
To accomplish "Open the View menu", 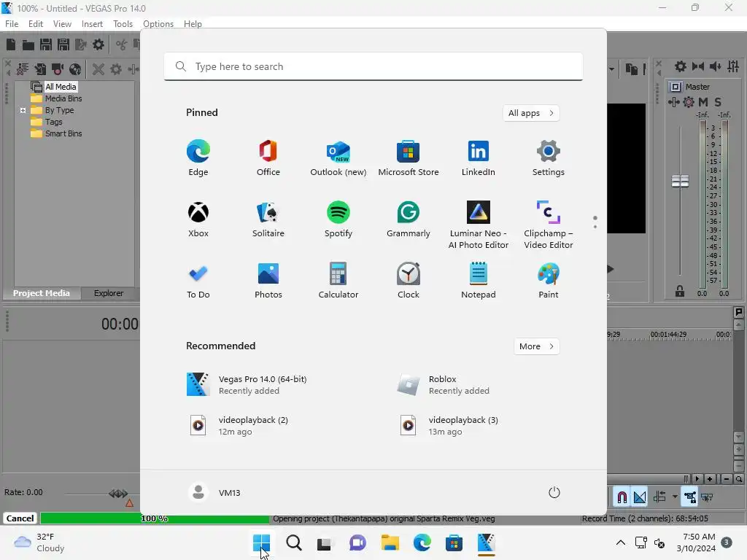I will coord(62,24).
